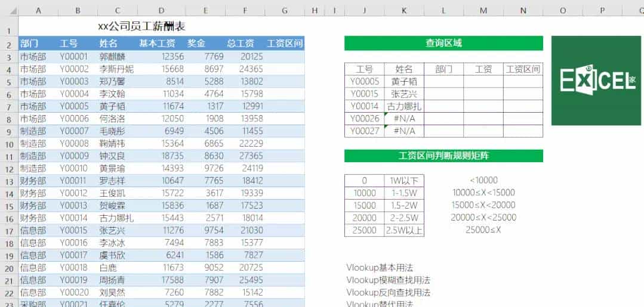The height and width of the screenshot is (307, 644).
Task: Click the text Vlookup模糊查找用法
Action: click(x=388, y=280)
